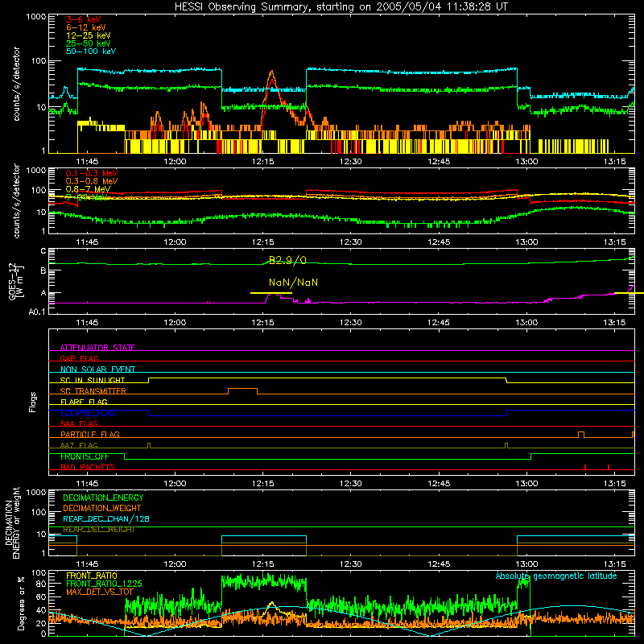Select the GAP_FLAG label

pos(79,358)
